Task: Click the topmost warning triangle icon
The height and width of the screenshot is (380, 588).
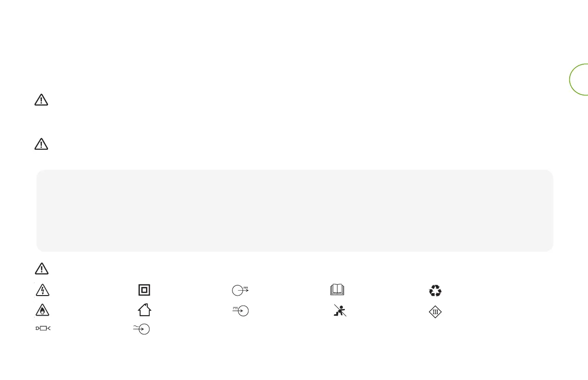Action: pyautogui.click(x=42, y=100)
